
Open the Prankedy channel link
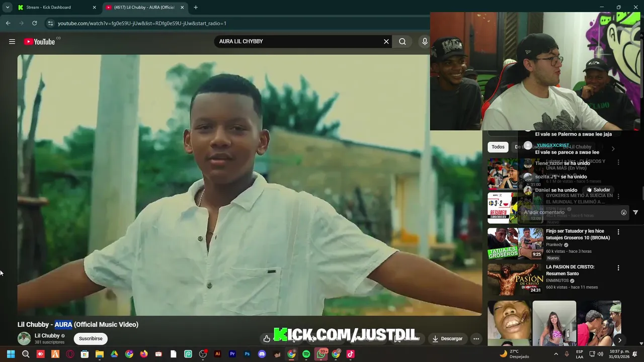pos(554,245)
